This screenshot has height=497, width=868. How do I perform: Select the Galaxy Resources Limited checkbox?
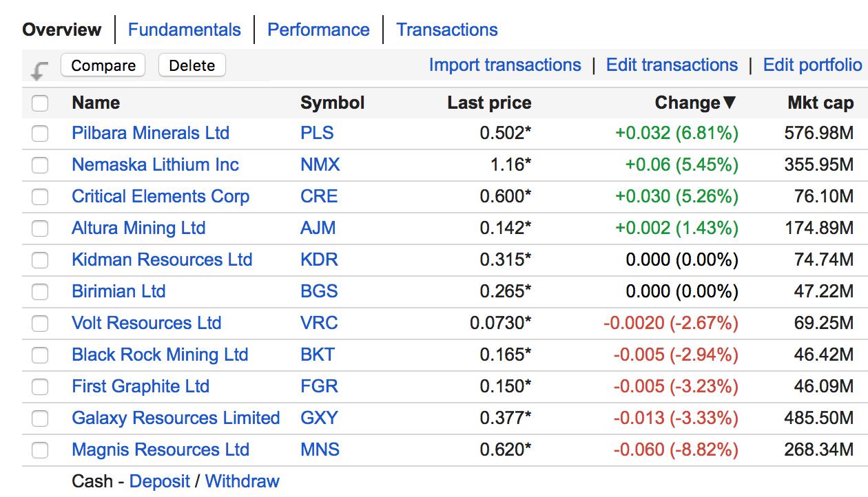40,419
